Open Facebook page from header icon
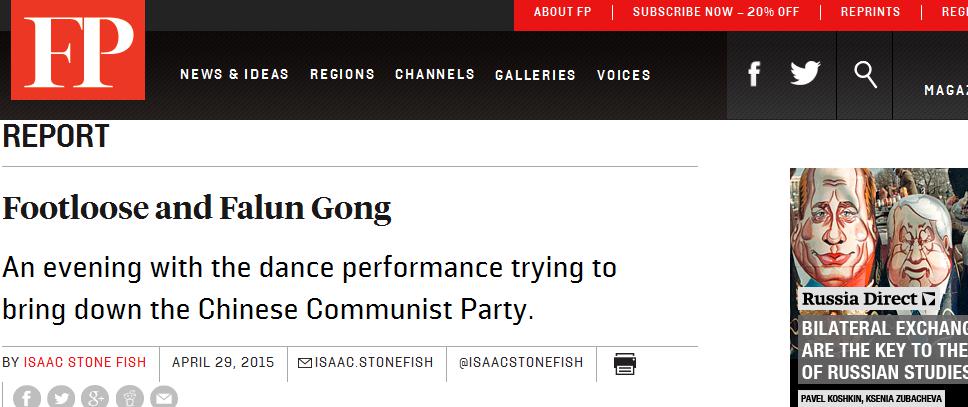Image resolution: width=968 pixels, height=407 pixels. pos(753,74)
